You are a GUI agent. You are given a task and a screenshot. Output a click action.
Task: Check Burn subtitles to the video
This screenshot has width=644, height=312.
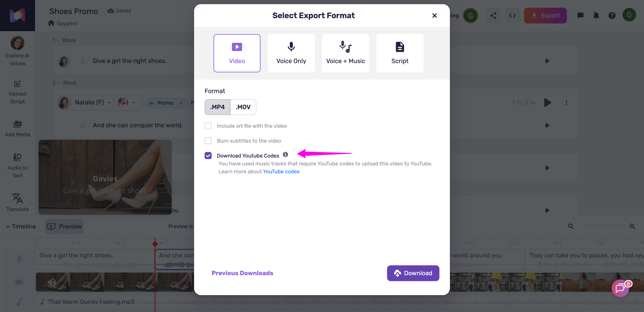click(208, 141)
